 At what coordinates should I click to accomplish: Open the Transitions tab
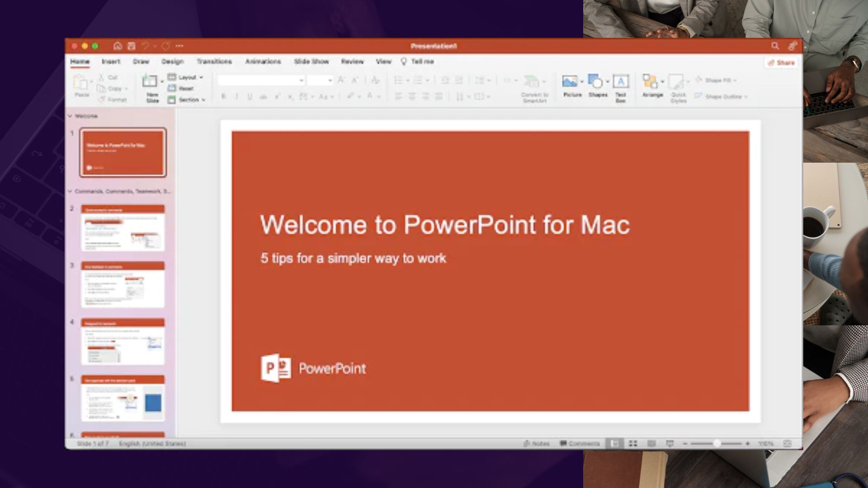click(x=214, y=61)
